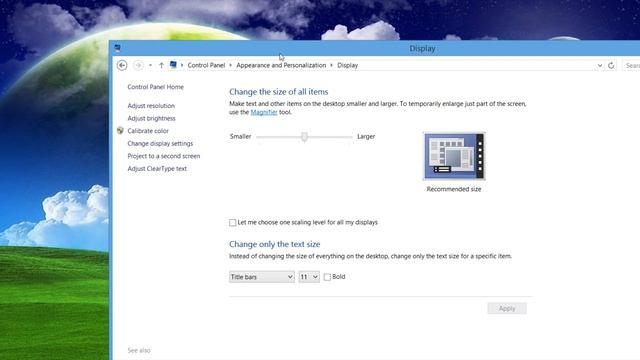Expand the chevron after Appearance and Personalization
640x360 pixels.
[331, 65]
